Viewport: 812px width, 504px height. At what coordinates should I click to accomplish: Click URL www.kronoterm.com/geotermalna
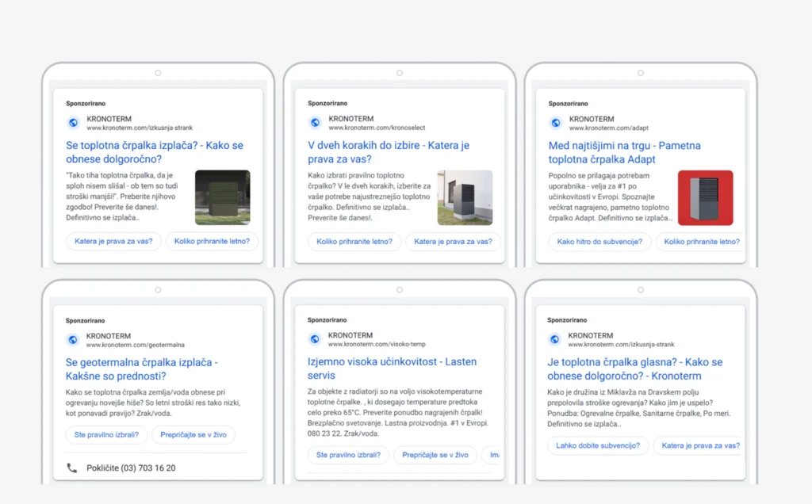[x=135, y=345]
